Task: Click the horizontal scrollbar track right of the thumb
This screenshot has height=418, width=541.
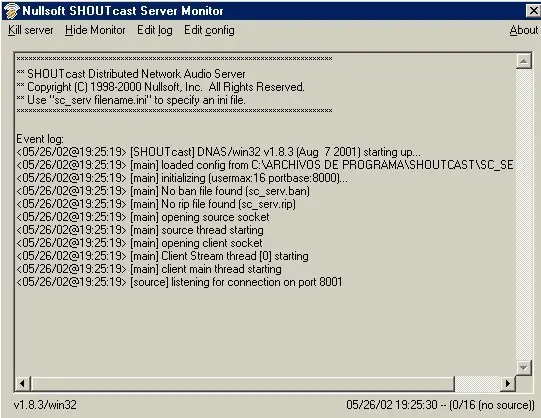Action: pyautogui.click(x=478, y=384)
